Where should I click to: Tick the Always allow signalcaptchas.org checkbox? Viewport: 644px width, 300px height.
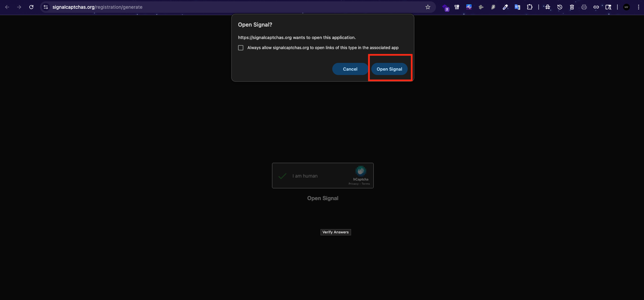tap(241, 48)
